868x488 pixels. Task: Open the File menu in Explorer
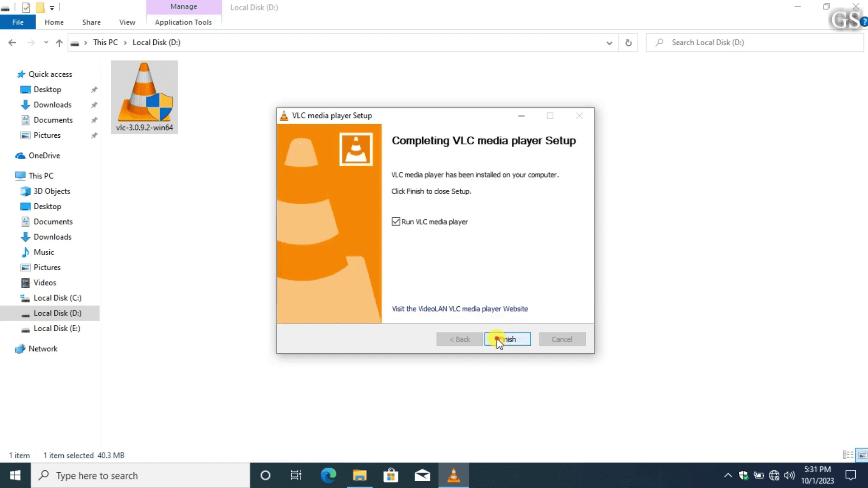pyautogui.click(x=18, y=22)
